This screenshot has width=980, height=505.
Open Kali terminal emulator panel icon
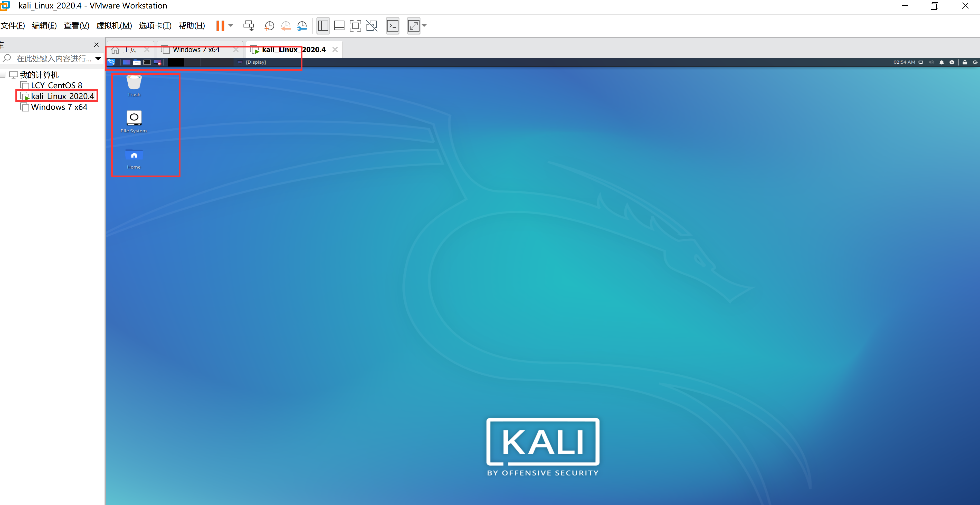coord(147,62)
